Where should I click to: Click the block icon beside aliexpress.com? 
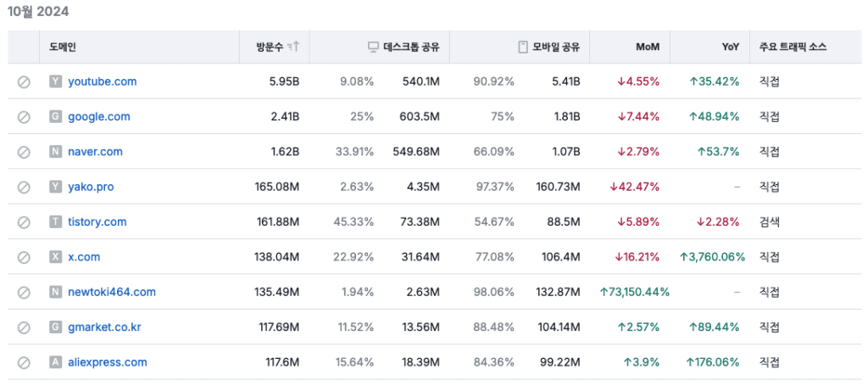(23, 362)
